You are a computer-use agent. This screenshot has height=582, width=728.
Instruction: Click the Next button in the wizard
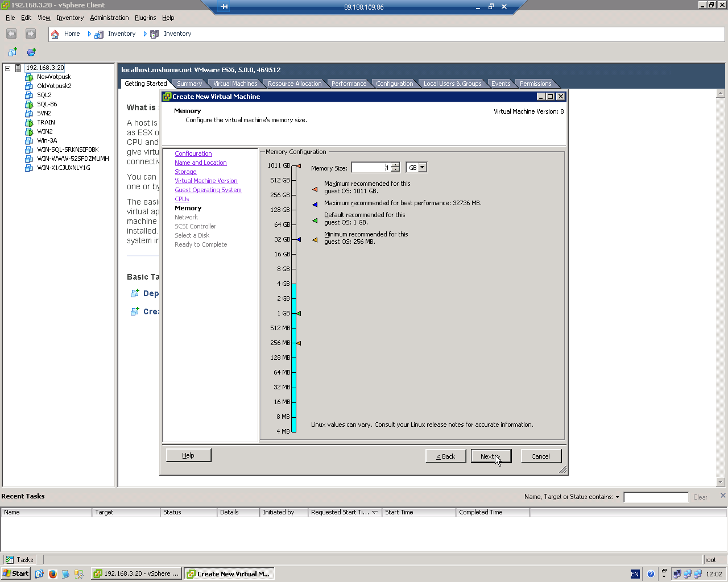(491, 456)
